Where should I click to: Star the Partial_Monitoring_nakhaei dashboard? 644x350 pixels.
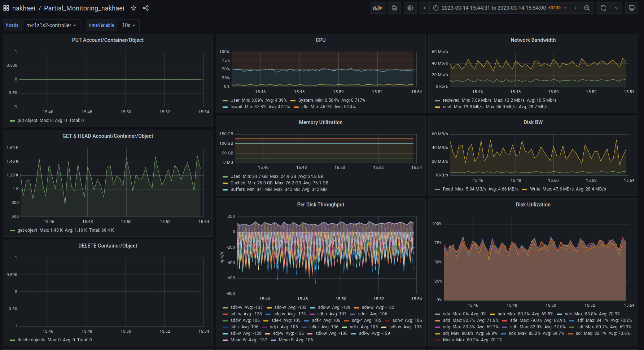click(133, 8)
